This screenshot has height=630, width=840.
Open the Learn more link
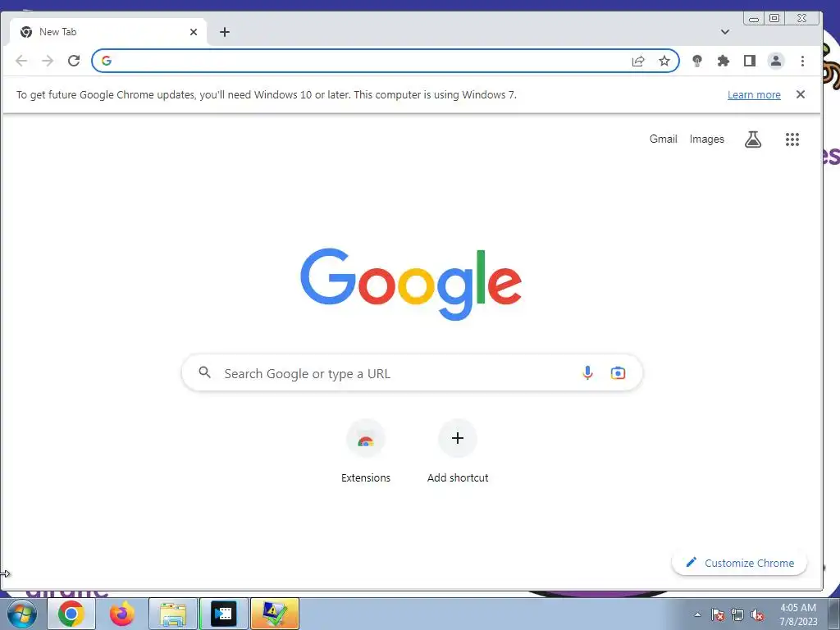pyautogui.click(x=754, y=95)
